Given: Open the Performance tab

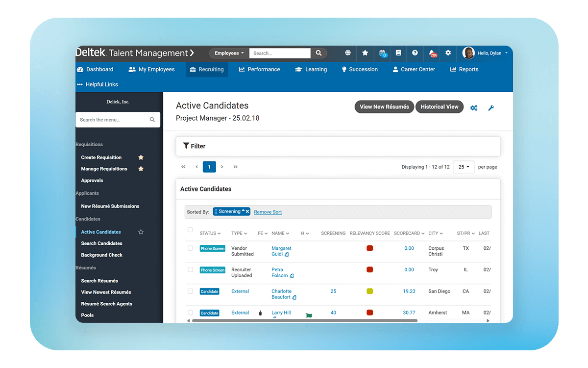Looking at the screenshot, I should tap(259, 70).
